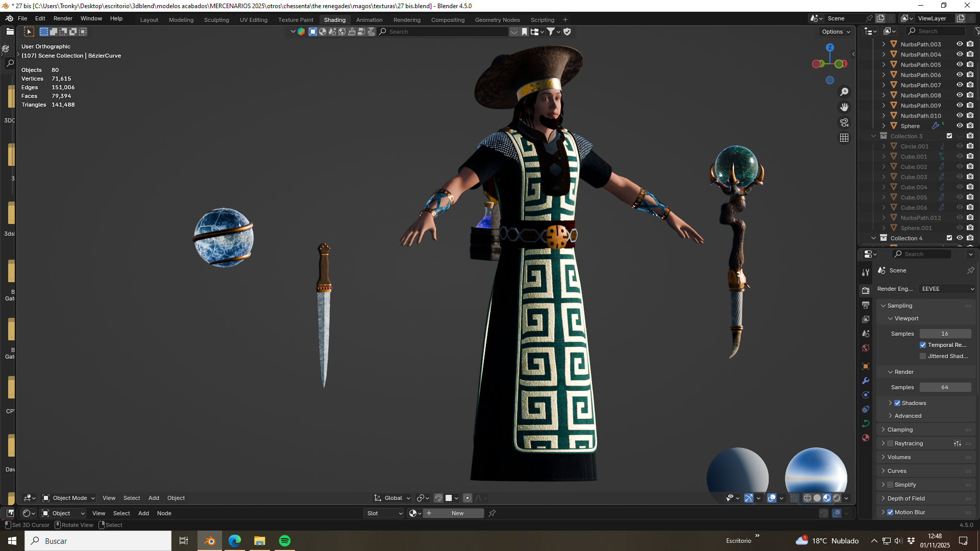Open the World properties tab
Screen dimensions: 980x551
[866, 348]
